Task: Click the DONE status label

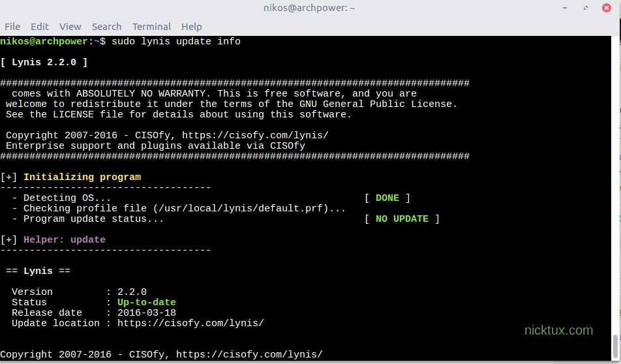Action: [x=387, y=198]
